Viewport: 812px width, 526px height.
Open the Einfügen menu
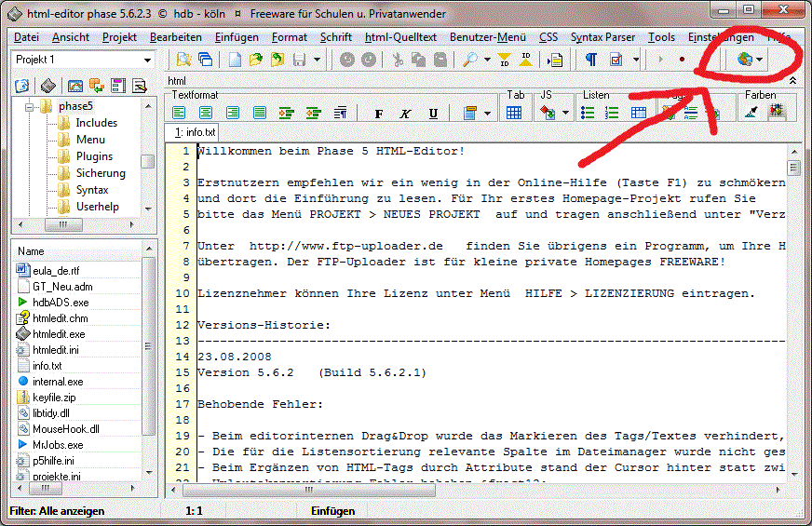point(237,37)
